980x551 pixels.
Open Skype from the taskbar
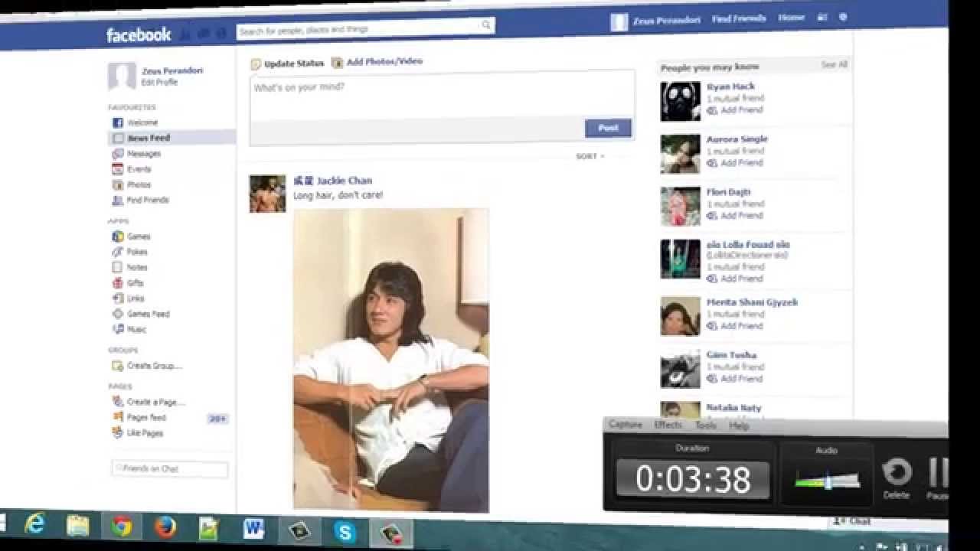(x=345, y=531)
